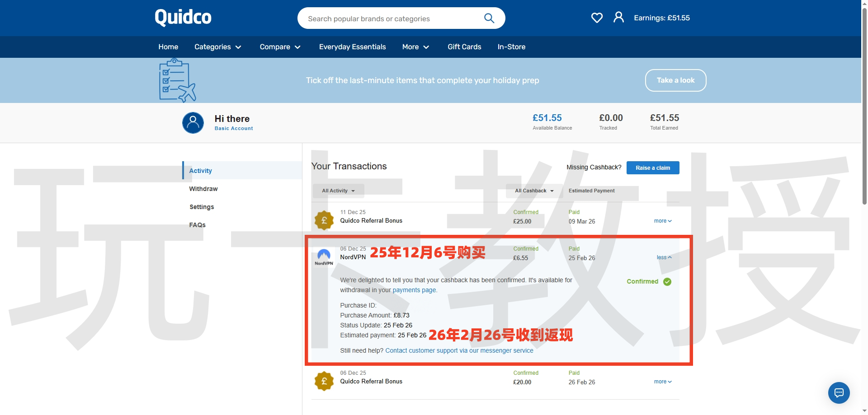Click the green Confirmed checkmark icon

coord(667,281)
